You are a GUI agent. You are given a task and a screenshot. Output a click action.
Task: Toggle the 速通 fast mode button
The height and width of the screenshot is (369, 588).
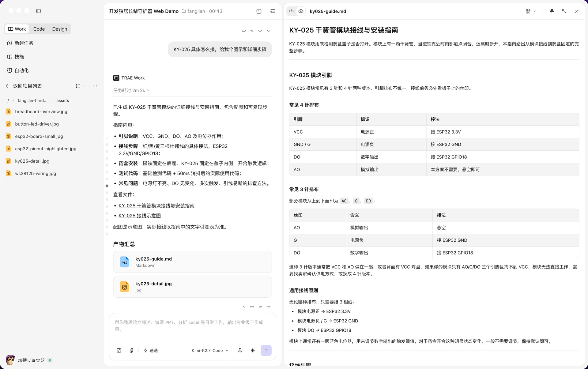click(x=150, y=351)
